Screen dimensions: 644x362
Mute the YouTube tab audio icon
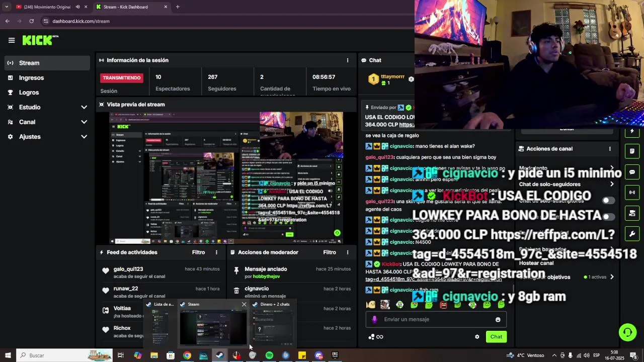coord(77,7)
